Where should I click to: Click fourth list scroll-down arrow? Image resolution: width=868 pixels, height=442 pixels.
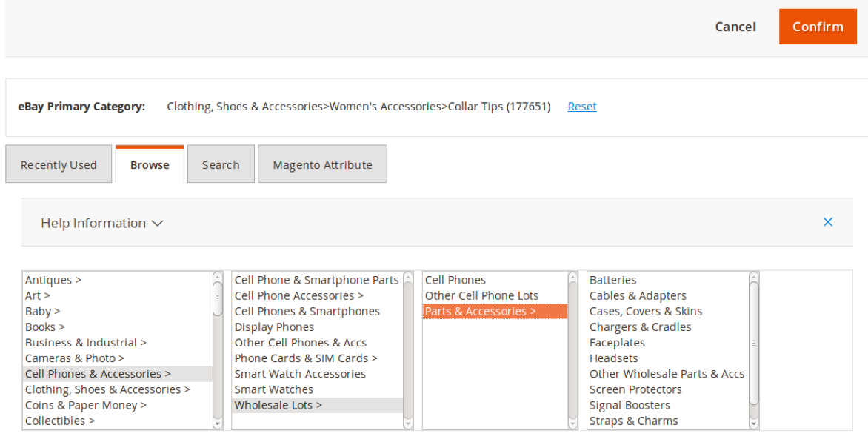point(753,423)
